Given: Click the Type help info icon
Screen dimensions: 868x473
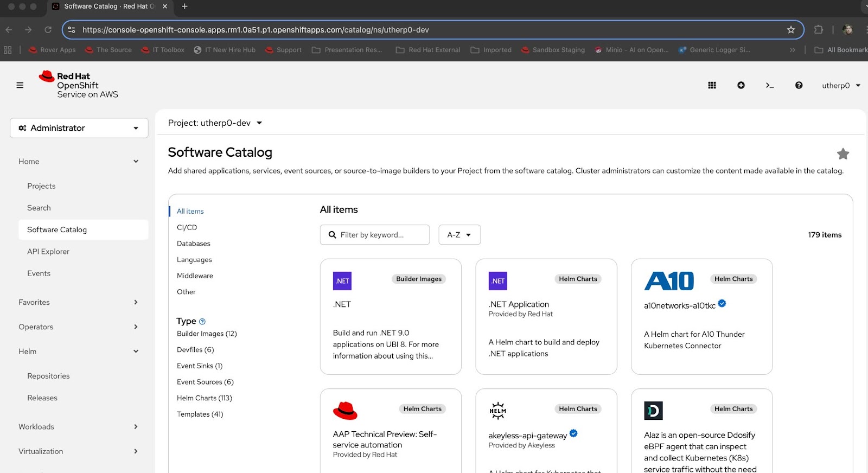Looking at the screenshot, I should click(x=202, y=322).
